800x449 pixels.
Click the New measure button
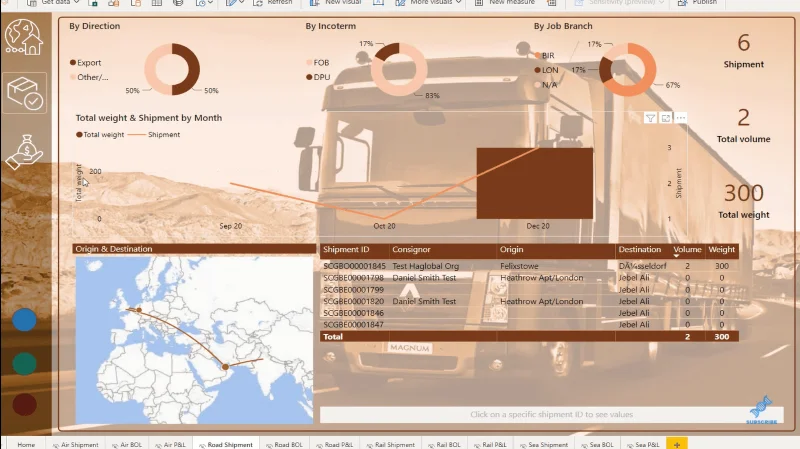tap(506, 3)
